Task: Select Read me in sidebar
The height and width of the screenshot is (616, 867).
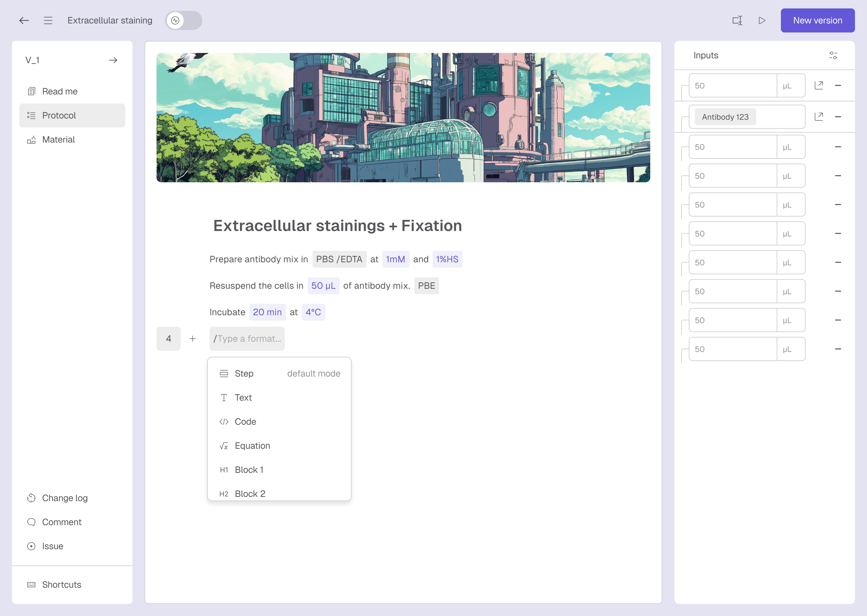Action: coord(60,91)
